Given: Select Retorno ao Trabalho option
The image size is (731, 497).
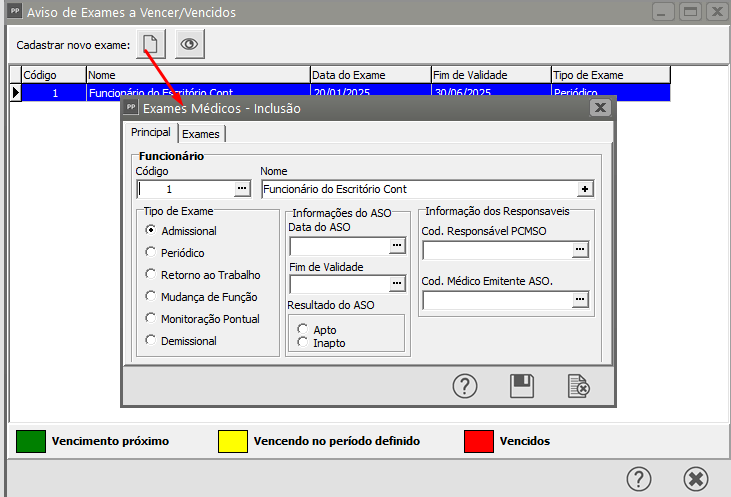Looking at the screenshot, I should coord(151,275).
